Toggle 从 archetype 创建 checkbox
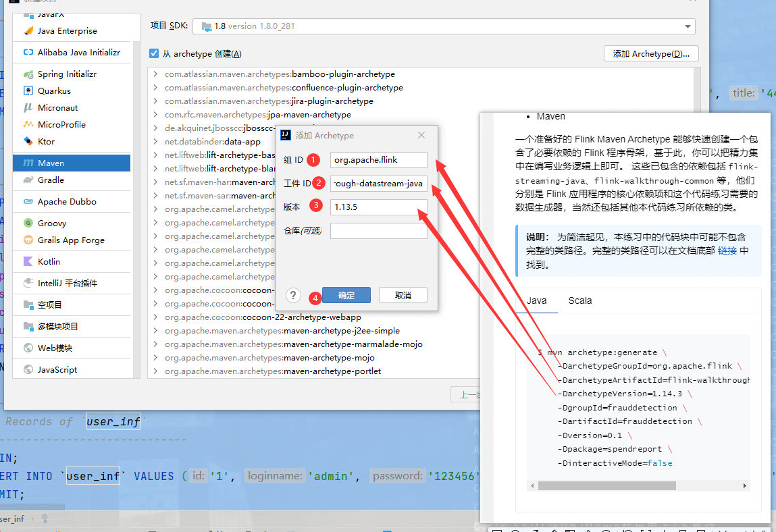 click(154, 53)
